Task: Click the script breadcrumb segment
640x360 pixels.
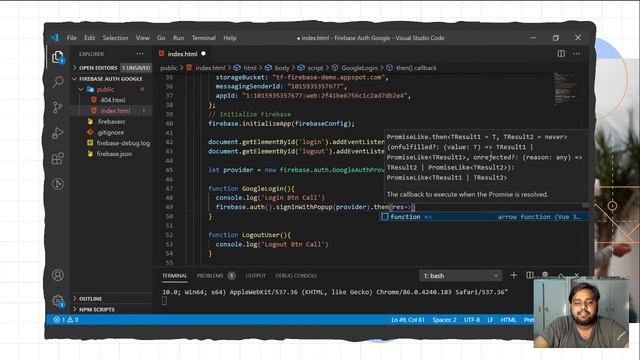Action: pos(315,68)
